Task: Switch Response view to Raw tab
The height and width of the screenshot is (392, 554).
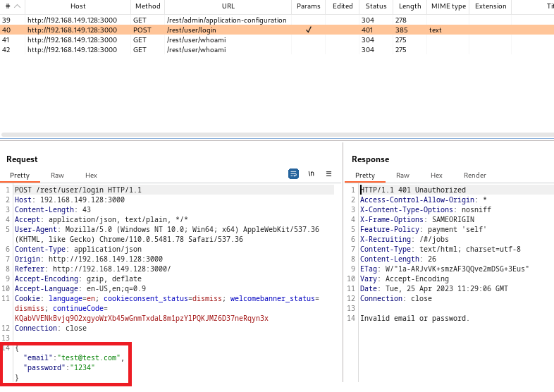Action: coord(402,176)
